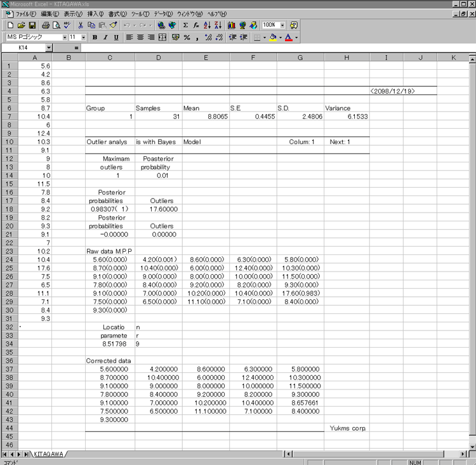The width and height of the screenshot is (476, 465).
Task: Open the Drawing toolbar icon
Action: [x=253, y=25]
